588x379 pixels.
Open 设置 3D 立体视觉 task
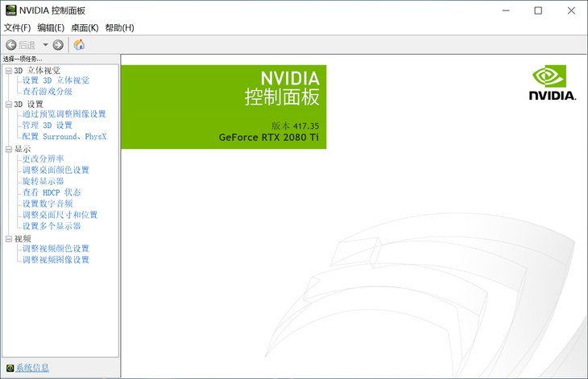tap(56, 80)
